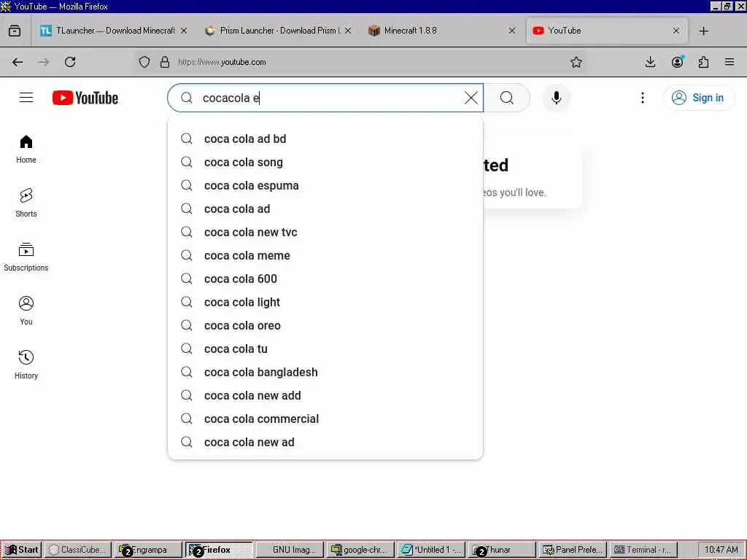Choose suggestion 'coca cola espuma'
The image size is (747, 560).
(325, 185)
